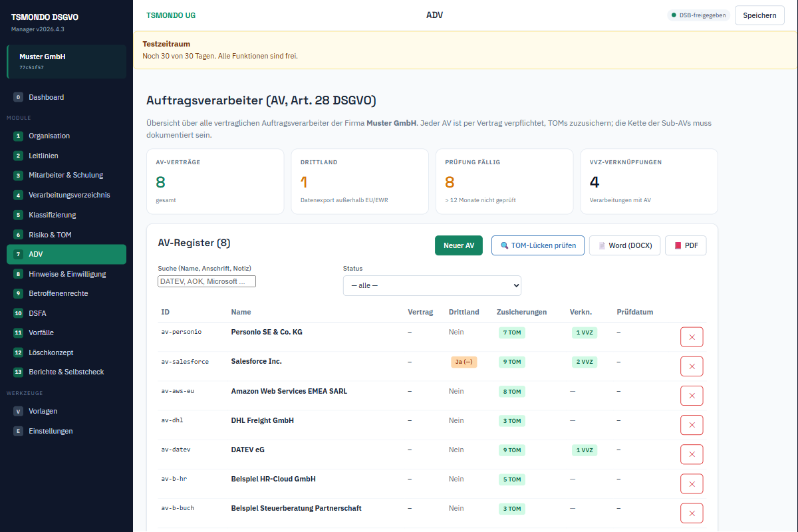Click the VVZ-Verknüpfungen summary card
This screenshot has height=532, width=798.
click(x=649, y=182)
